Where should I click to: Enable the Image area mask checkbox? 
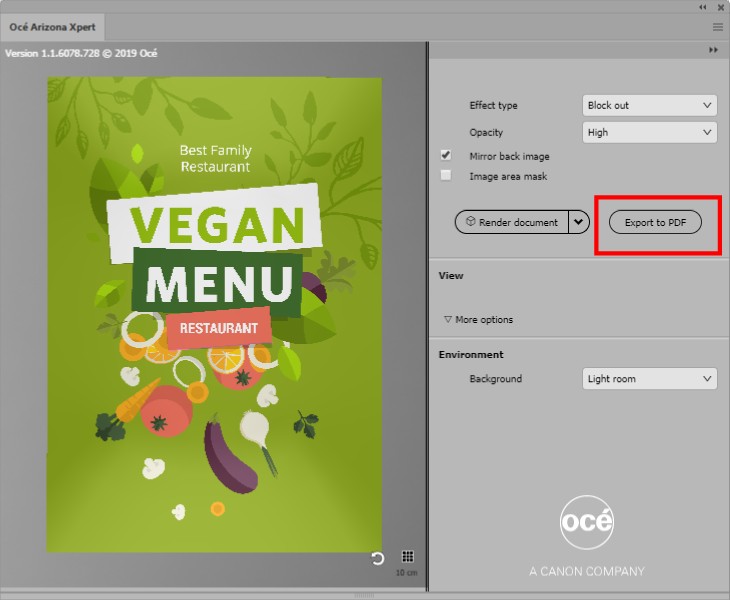click(x=446, y=176)
